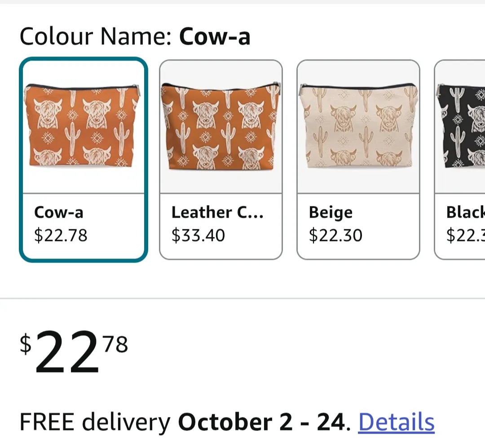The image size is (485, 448).
Task: Click the Beige $22.30 price text
Action: click(x=335, y=235)
